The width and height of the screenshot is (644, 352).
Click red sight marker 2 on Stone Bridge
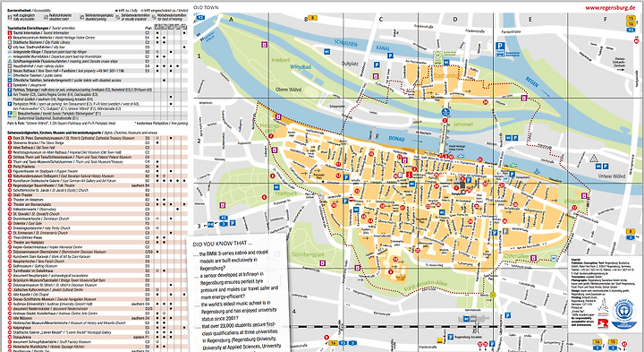tap(445, 121)
